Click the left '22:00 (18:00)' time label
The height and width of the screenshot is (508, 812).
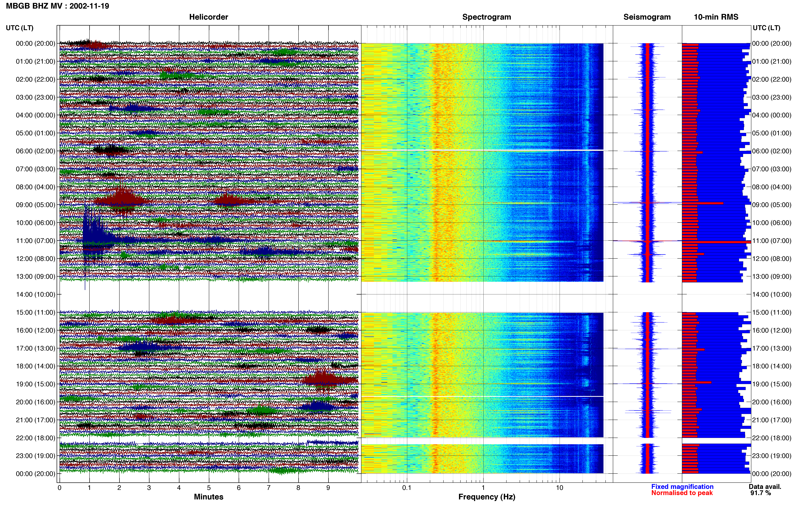(35, 438)
